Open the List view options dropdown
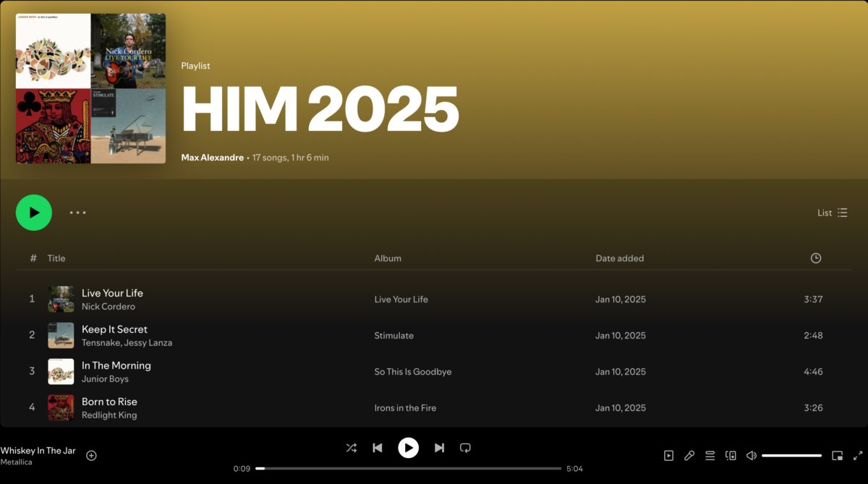Screen dimensions: 868x484 (x=832, y=213)
